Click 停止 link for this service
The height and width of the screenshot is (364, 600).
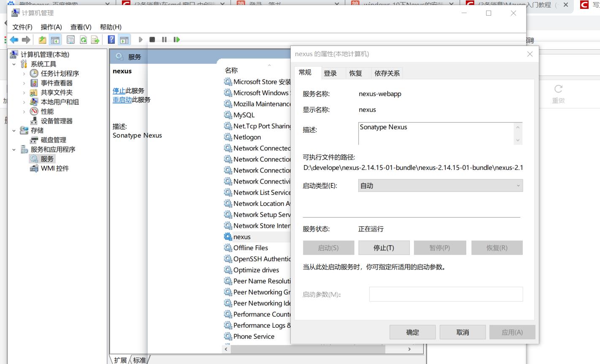click(x=119, y=91)
